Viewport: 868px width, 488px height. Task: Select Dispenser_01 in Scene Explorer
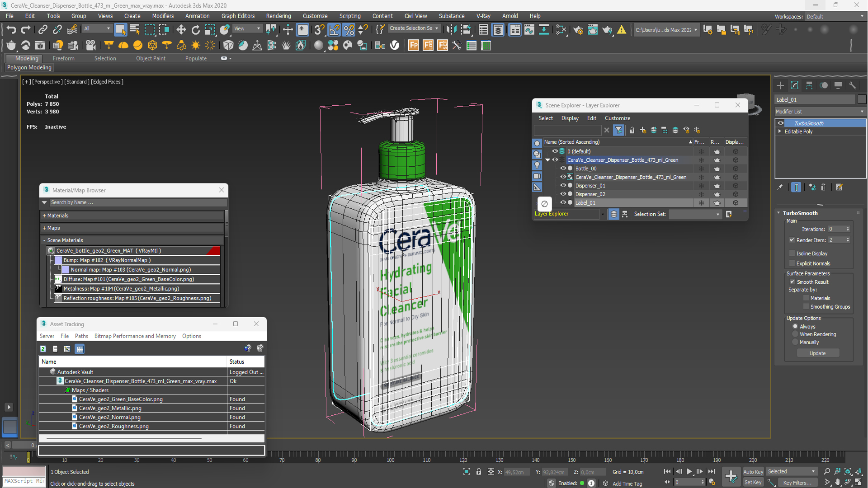[590, 186]
